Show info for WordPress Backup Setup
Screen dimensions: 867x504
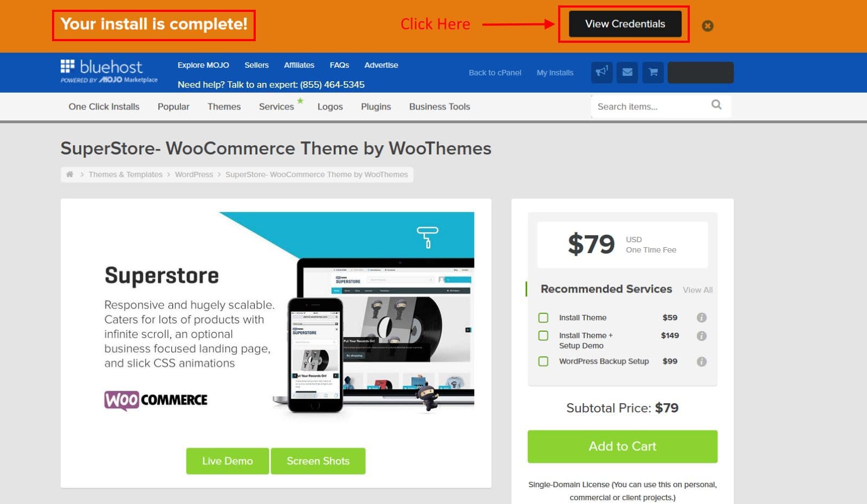pos(701,361)
